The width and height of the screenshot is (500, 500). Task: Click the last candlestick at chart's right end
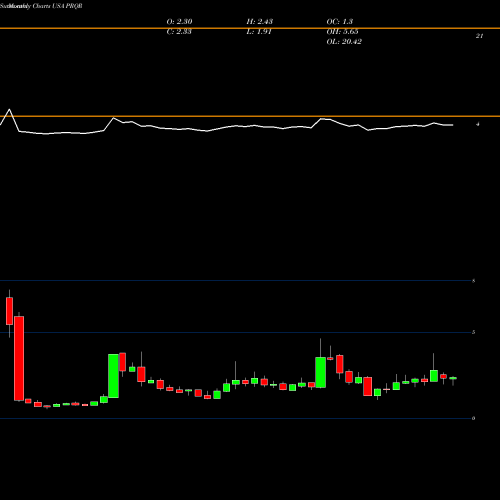[x=453, y=378]
